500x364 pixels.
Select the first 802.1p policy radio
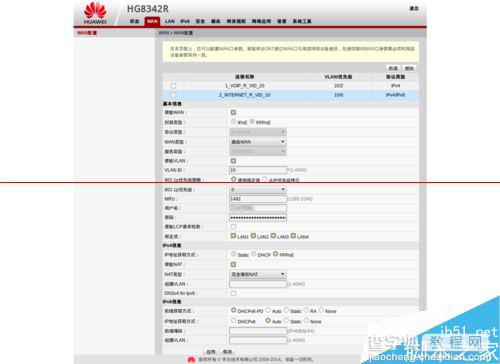(x=234, y=179)
